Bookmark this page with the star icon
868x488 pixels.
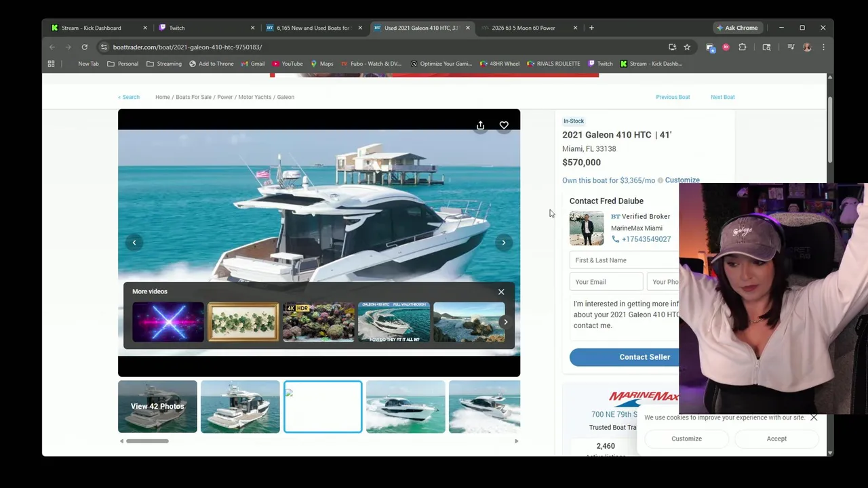(687, 47)
